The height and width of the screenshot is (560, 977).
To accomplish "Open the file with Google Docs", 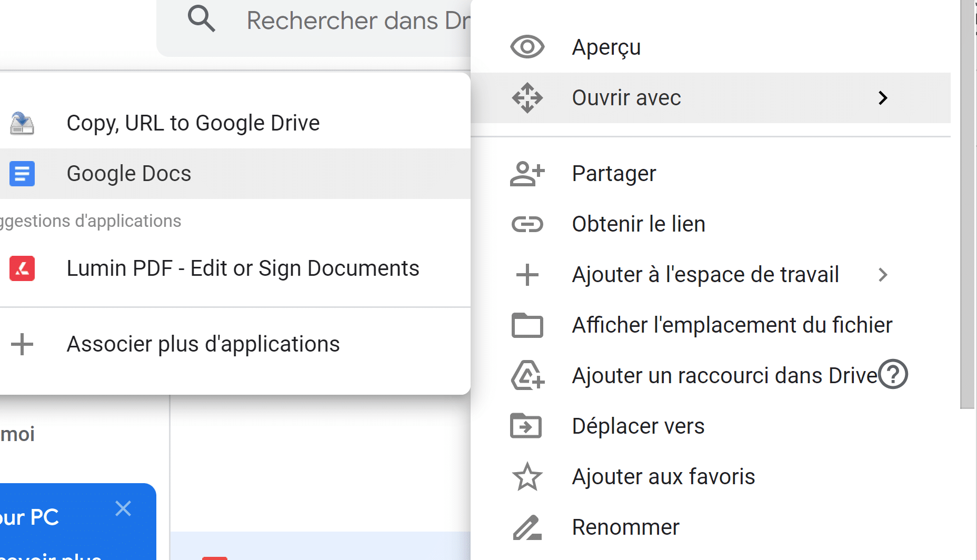I will click(x=235, y=174).
